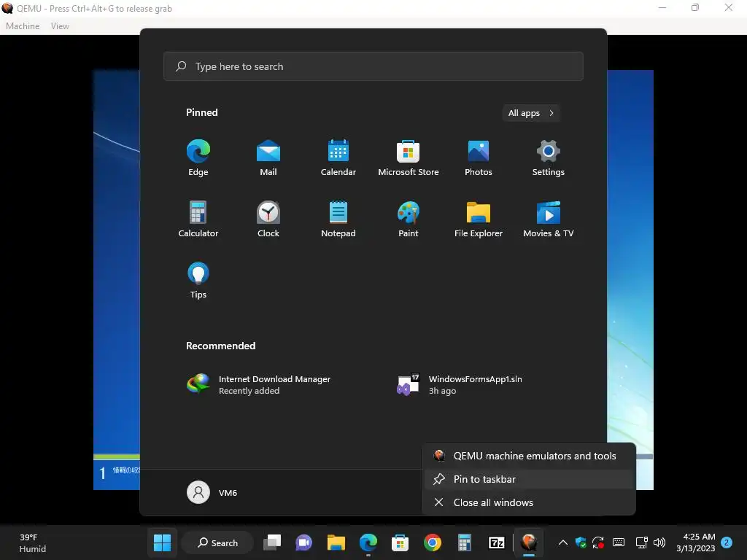Open the touch keyboard tray icon
Image resolution: width=747 pixels, height=560 pixels.
(x=619, y=542)
